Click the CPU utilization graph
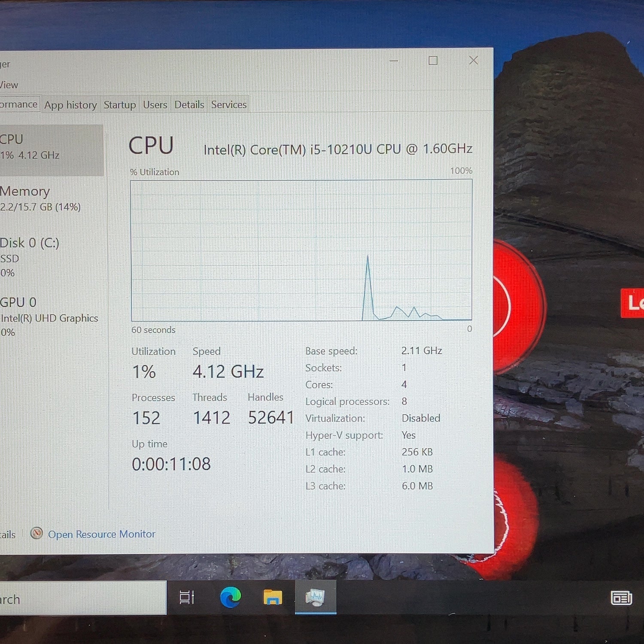 [301, 250]
